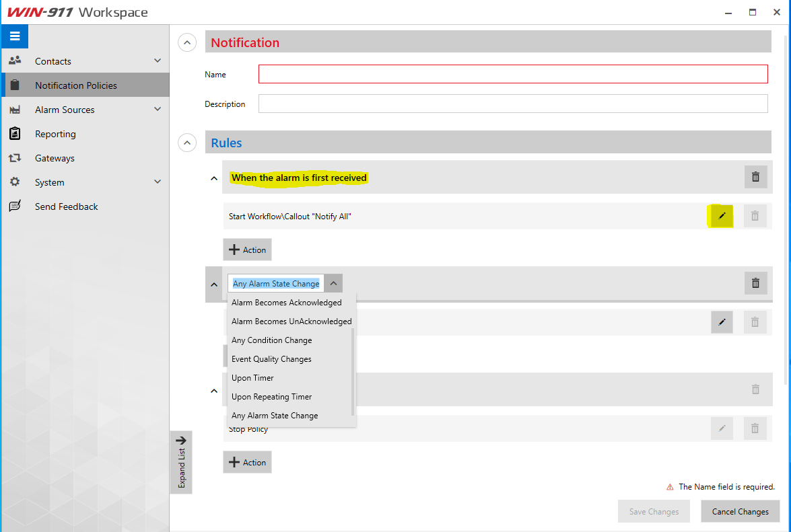Delete the action under Any Alarm State Change rule
The image size is (791, 532).
pos(755,322)
